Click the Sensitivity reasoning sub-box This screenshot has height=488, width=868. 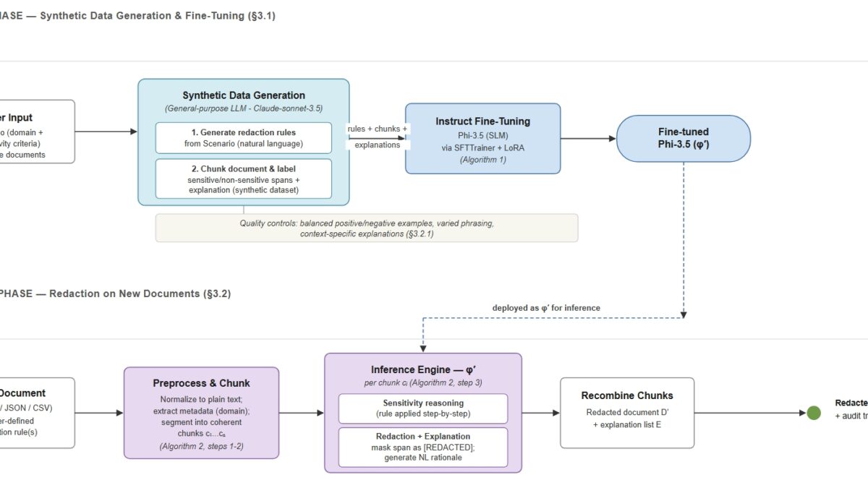pyautogui.click(x=423, y=408)
